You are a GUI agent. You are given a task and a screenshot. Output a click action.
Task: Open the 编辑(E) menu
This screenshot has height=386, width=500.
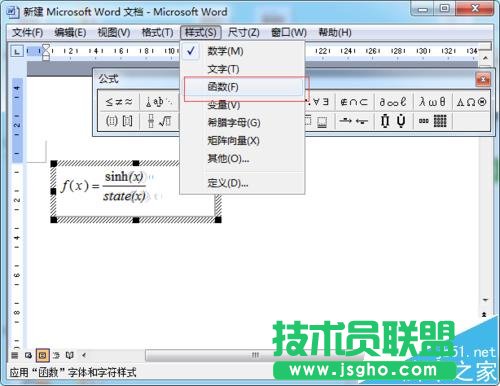click(x=70, y=33)
